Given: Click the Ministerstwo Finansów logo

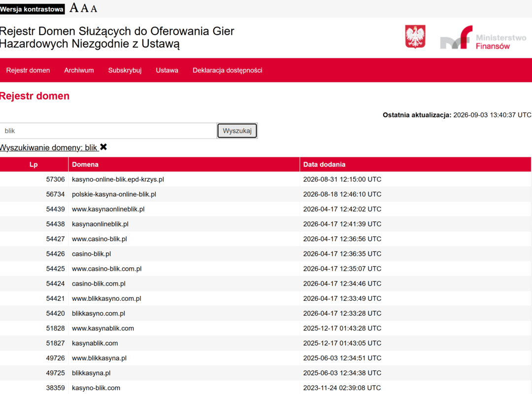Looking at the screenshot, I should click(x=483, y=37).
